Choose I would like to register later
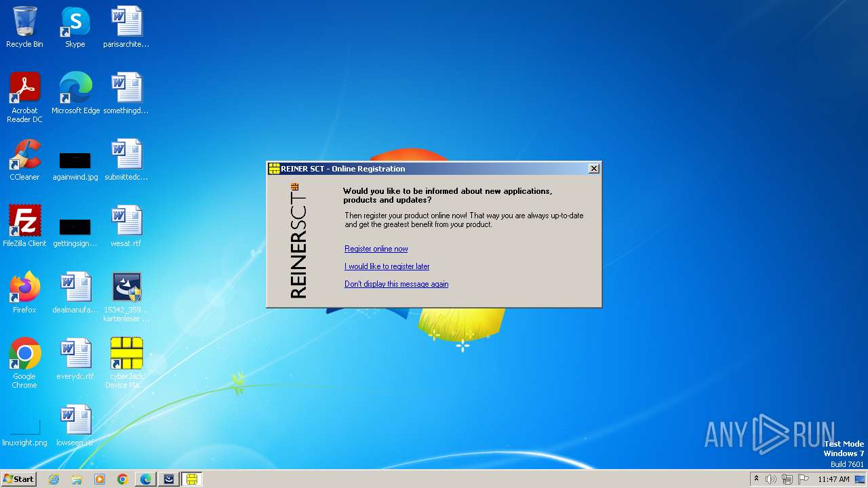The width and height of the screenshot is (868, 488). tap(387, 266)
